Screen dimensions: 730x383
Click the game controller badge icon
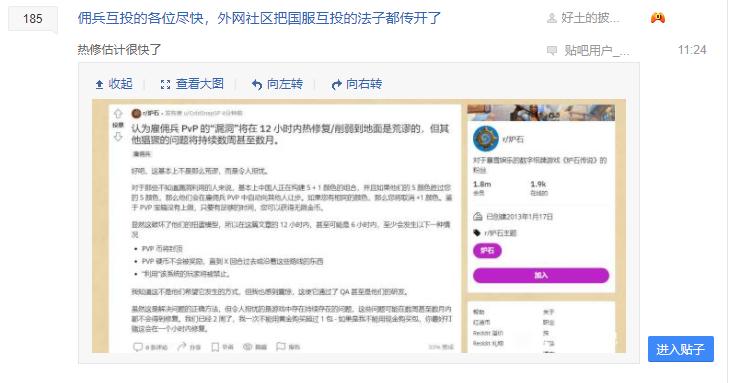pyautogui.click(x=657, y=18)
